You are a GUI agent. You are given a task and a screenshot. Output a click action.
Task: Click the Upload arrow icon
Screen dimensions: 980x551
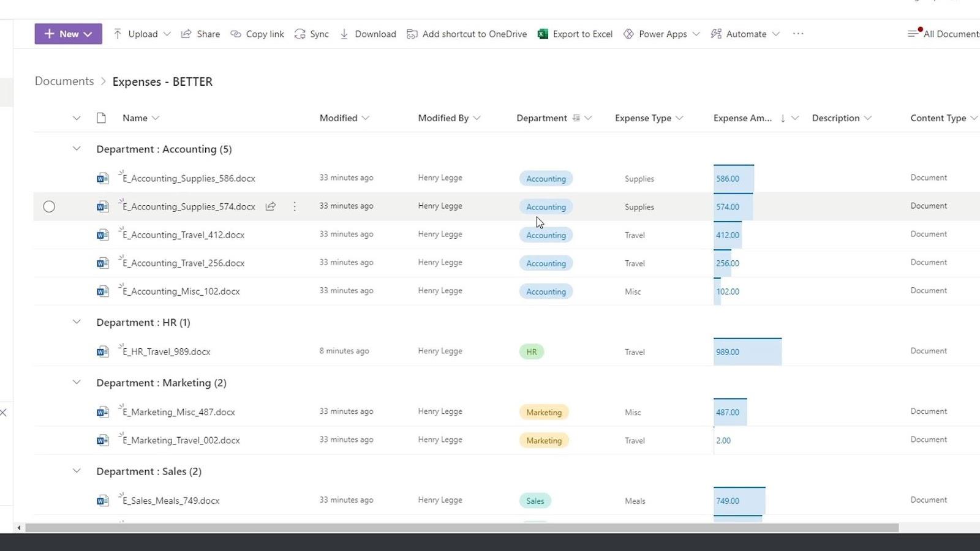point(118,34)
